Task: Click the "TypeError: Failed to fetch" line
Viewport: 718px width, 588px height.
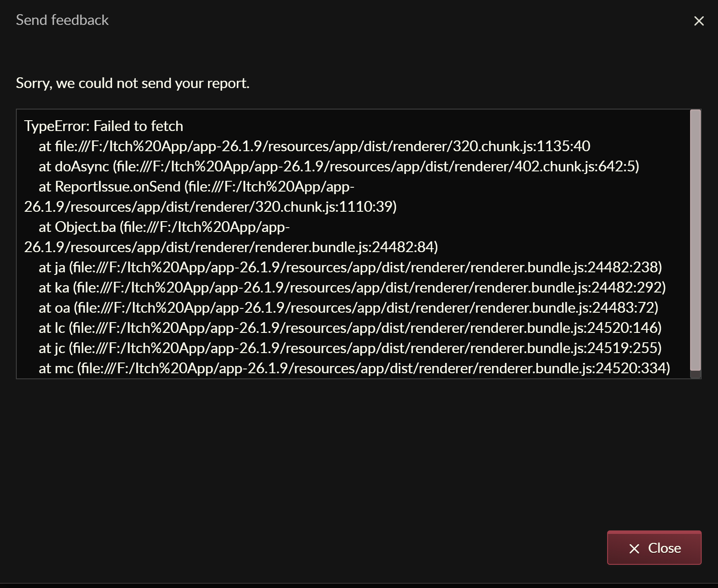Action: (104, 126)
